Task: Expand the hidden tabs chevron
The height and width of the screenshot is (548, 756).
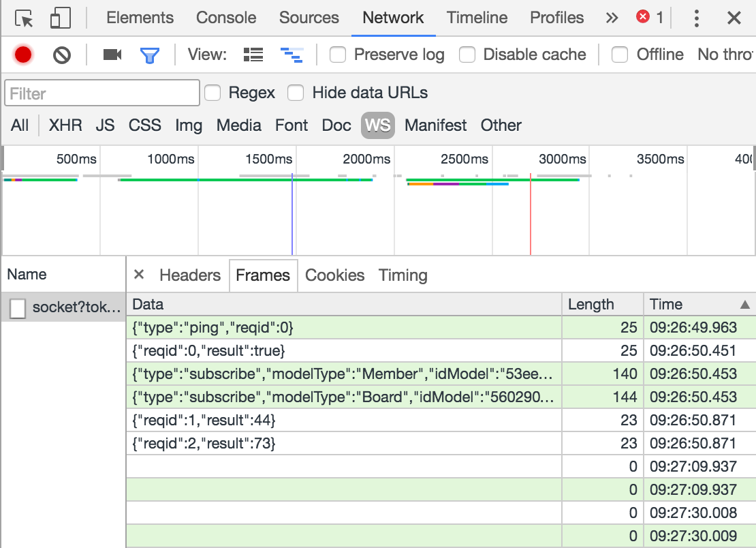Action: coord(612,18)
